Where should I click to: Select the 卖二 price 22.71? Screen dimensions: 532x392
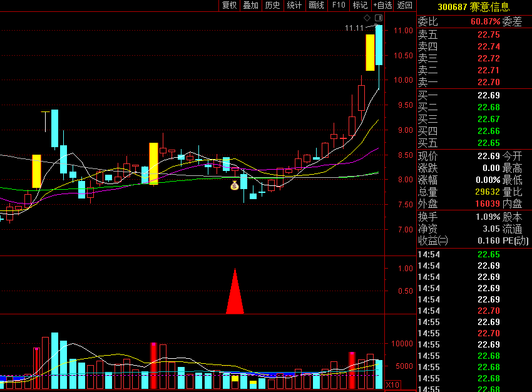[x=489, y=70]
